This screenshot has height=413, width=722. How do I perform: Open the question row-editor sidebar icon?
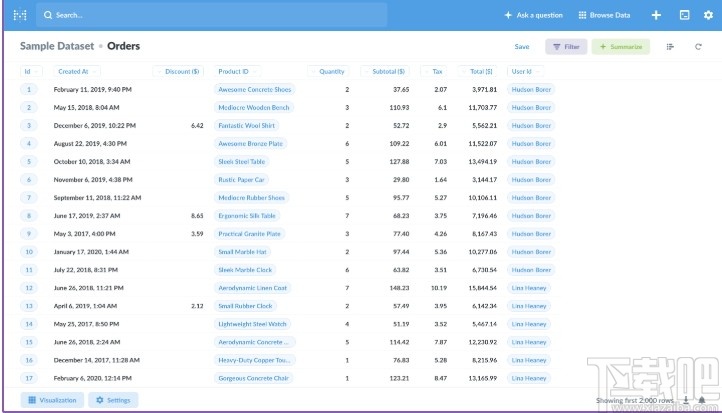tap(670, 47)
